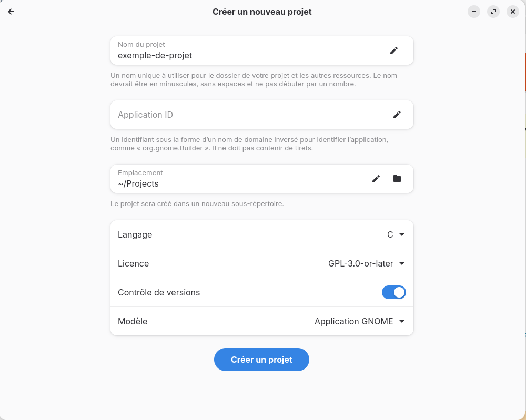Close the new project window
Viewport: 526px width, 420px height.
(512, 12)
